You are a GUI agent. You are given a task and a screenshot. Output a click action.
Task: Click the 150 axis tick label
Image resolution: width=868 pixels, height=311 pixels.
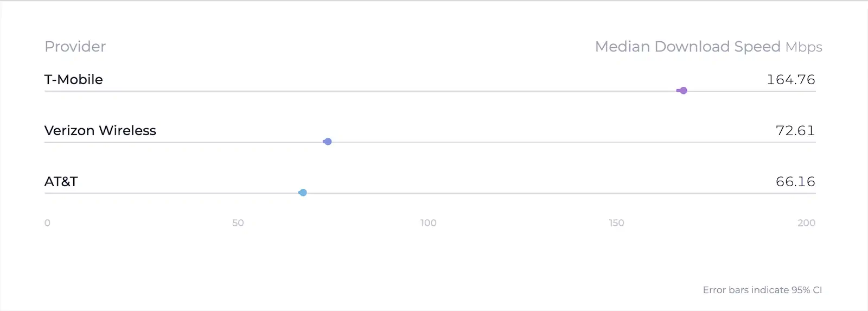616,223
